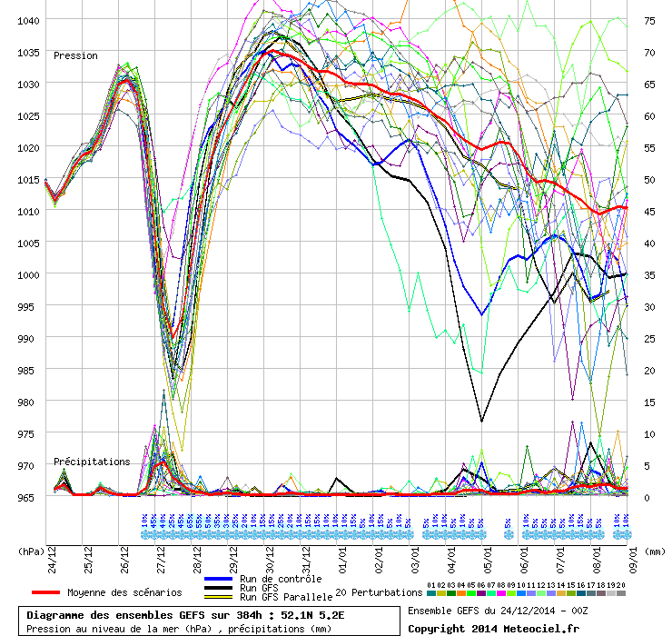Click the 'Diagramme des ensembles GEFS' title

coord(117,615)
